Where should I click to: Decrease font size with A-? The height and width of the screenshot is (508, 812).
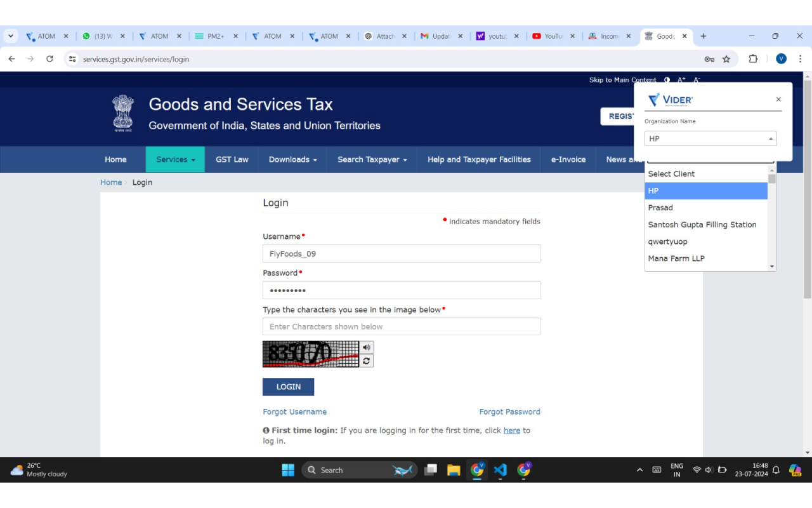(697, 80)
